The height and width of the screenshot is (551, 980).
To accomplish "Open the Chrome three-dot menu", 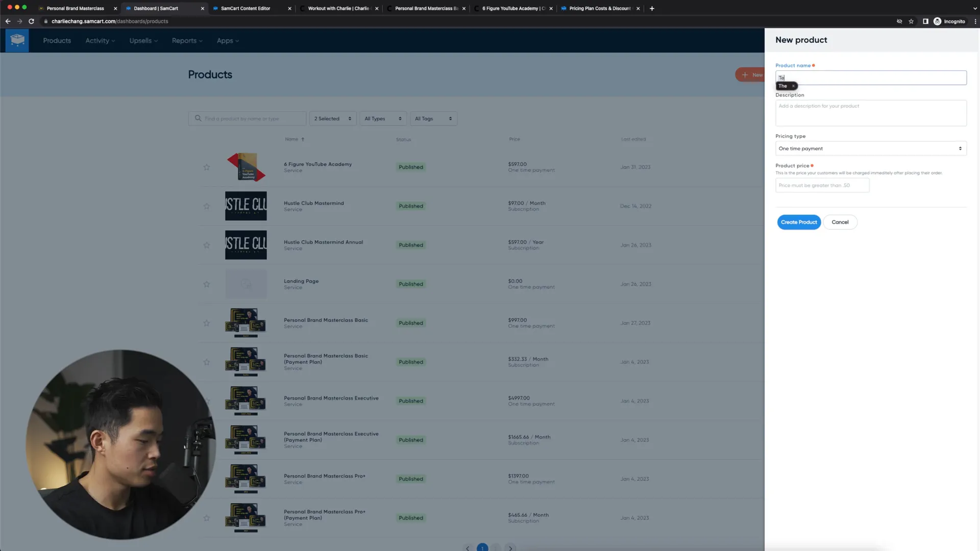I will click(975, 21).
